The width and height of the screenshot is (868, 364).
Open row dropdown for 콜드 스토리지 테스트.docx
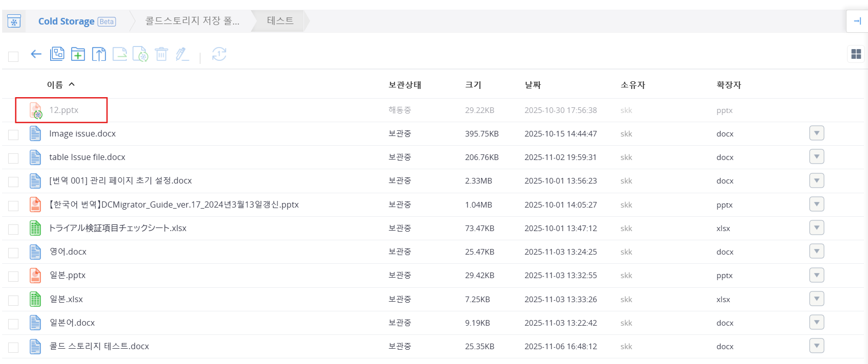pyautogui.click(x=816, y=346)
